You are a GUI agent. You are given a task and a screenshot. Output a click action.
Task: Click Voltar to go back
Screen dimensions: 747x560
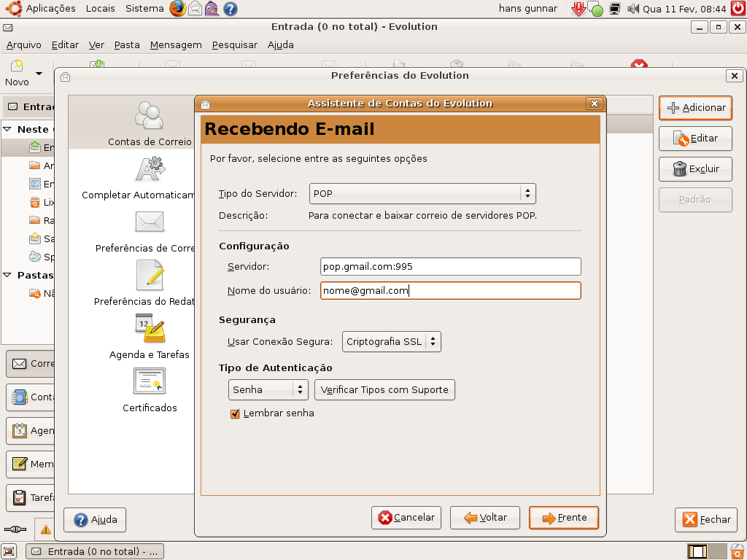tap(485, 518)
